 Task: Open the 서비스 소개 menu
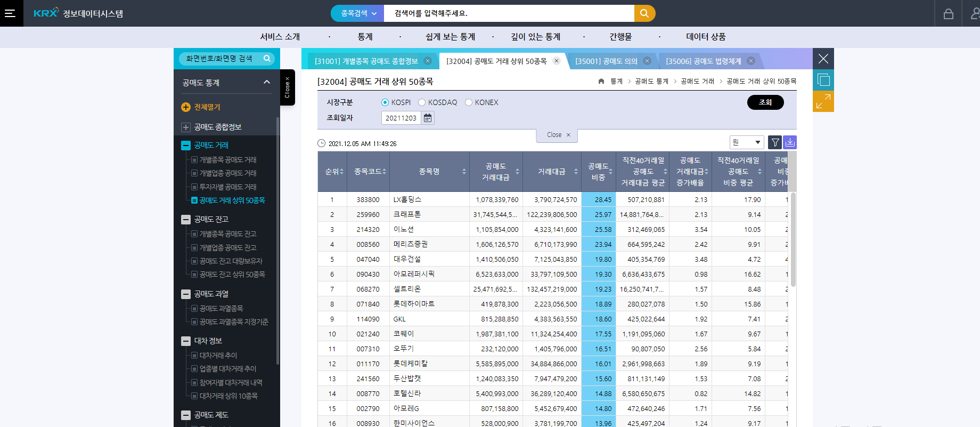click(280, 37)
